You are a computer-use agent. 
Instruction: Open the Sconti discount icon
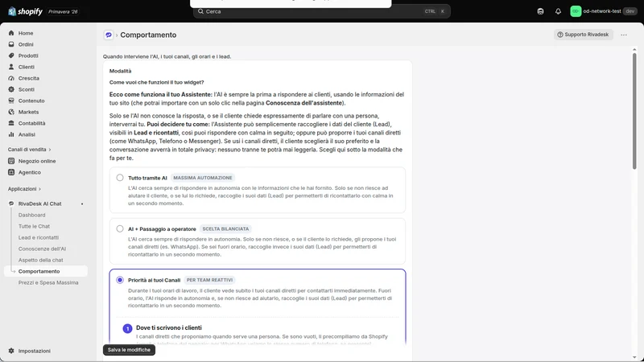point(11,89)
